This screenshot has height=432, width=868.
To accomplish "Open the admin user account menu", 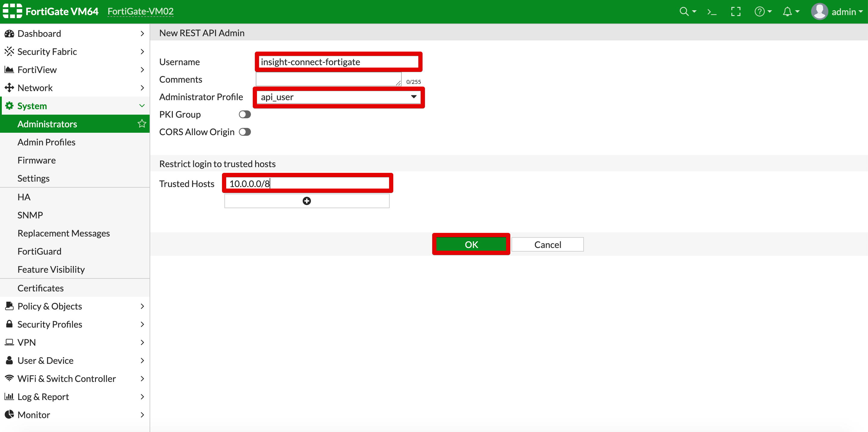I will coord(837,12).
